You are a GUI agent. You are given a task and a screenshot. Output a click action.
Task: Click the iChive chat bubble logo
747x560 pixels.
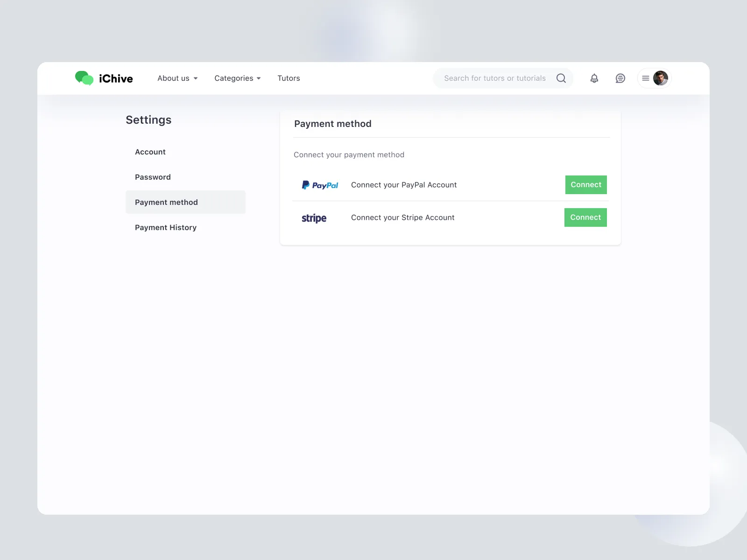pyautogui.click(x=85, y=78)
